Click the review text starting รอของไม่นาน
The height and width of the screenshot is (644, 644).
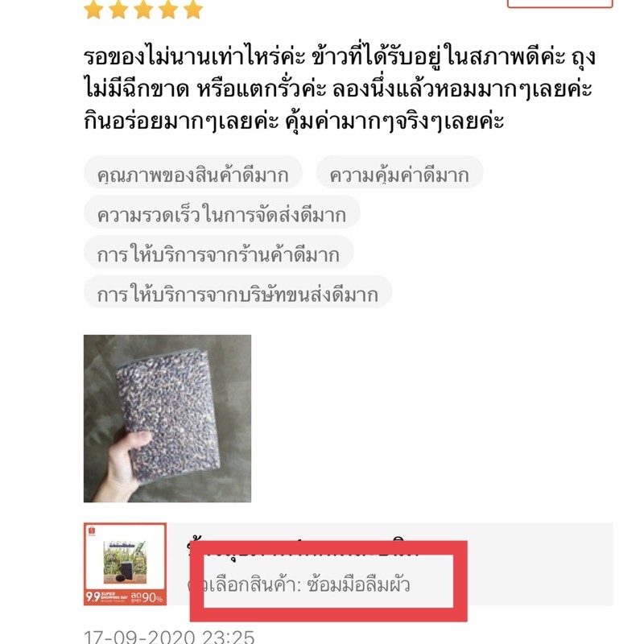339,89
